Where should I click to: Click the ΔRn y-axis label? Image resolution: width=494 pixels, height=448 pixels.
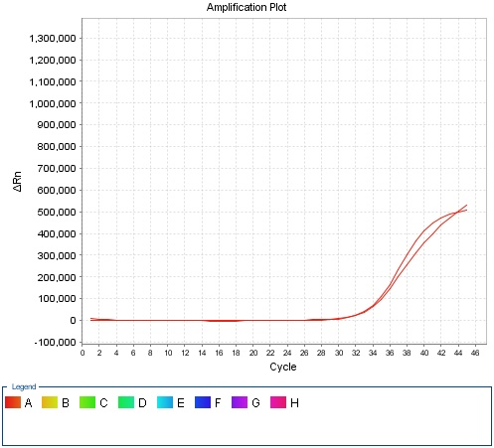[x=17, y=182]
